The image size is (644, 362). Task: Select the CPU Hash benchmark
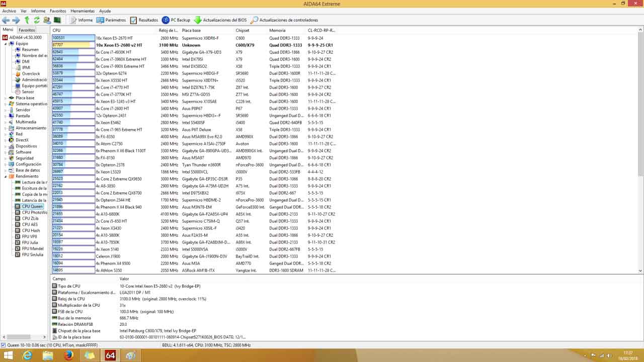tap(31, 231)
